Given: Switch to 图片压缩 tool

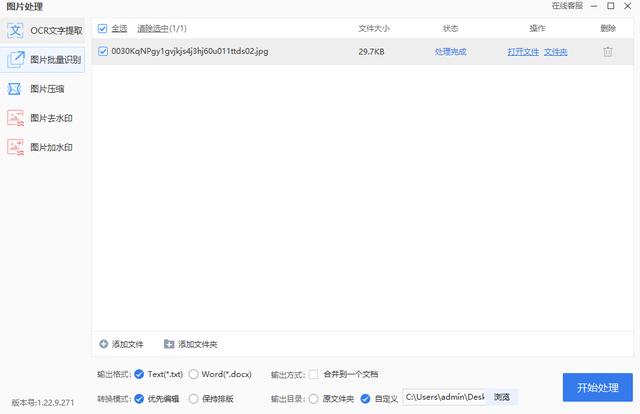Looking at the screenshot, I should [x=43, y=89].
